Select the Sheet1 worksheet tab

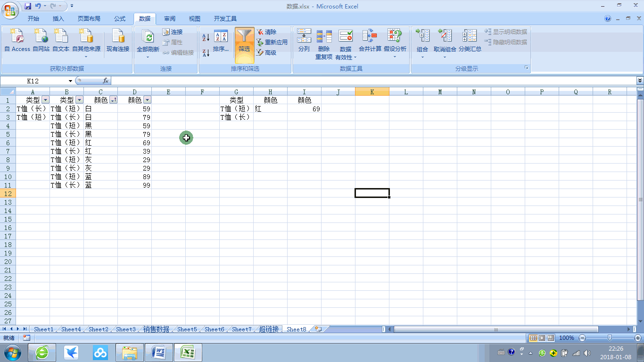tap(44, 329)
